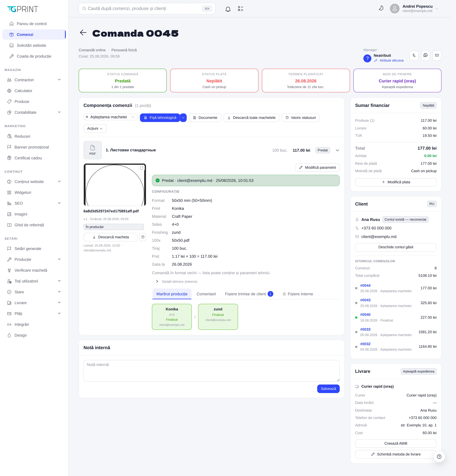The height and width of the screenshot is (476, 456).
Task: Click the Creează AWB button
Action: coord(396,444)
